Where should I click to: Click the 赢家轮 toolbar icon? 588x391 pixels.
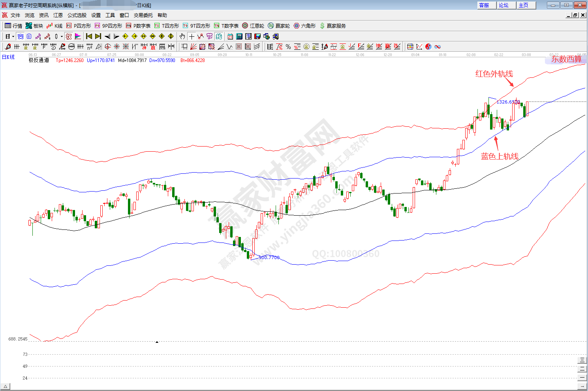[x=279, y=26]
